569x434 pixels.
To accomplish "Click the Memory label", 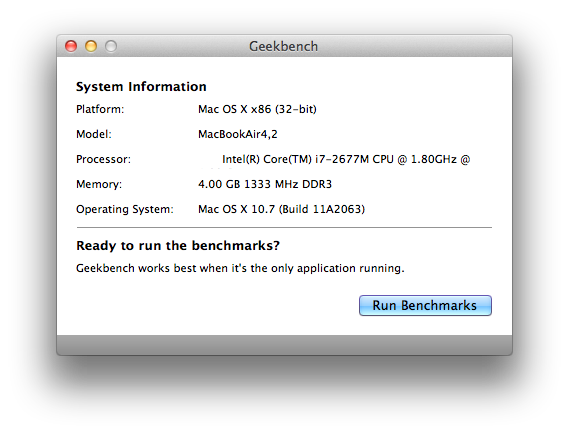I will click(99, 184).
